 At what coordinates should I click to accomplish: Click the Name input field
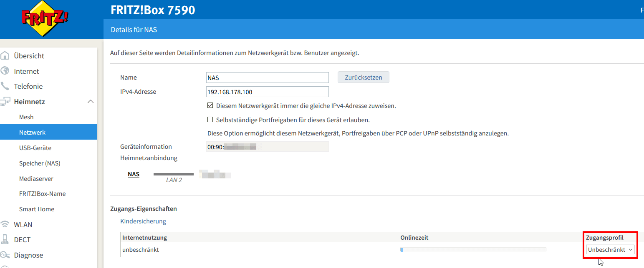268,78
